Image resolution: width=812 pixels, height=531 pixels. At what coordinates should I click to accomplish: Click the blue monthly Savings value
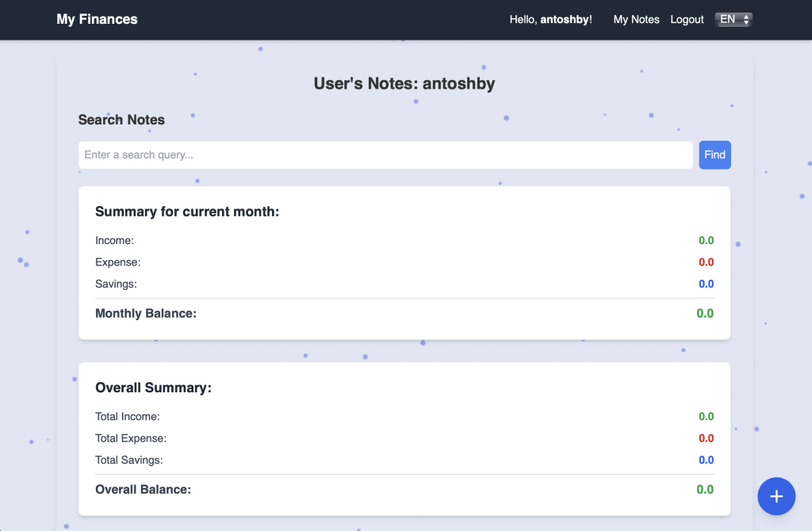[x=706, y=285]
